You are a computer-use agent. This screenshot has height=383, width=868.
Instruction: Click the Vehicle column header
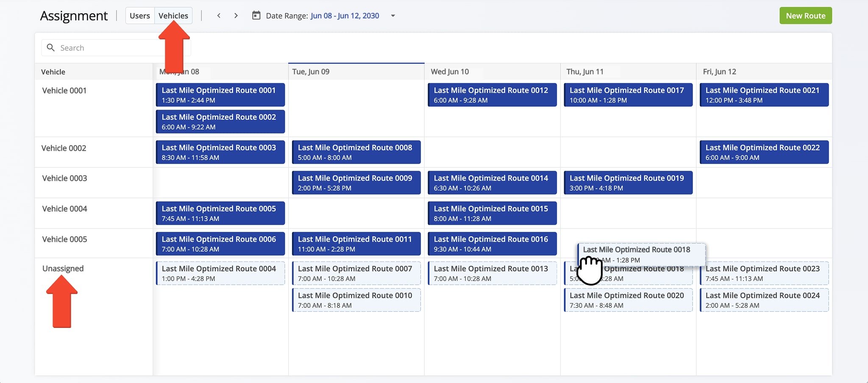tap(94, 72)
